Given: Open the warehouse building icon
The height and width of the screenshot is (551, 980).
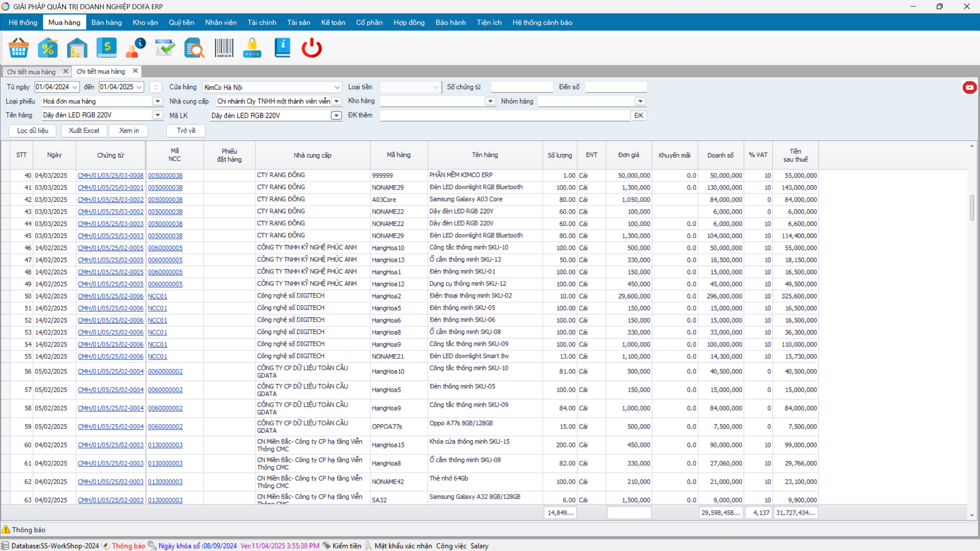Looking at the screenshot, I should (77, 48).
